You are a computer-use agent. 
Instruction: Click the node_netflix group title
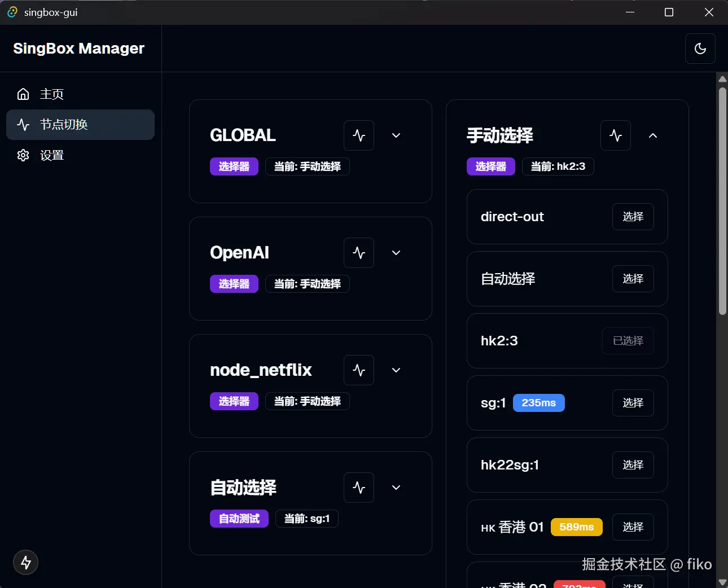[x=261, y=370]
